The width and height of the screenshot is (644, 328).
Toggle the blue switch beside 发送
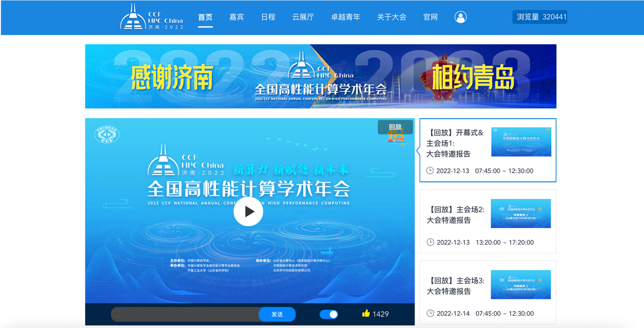pos(329,314)
